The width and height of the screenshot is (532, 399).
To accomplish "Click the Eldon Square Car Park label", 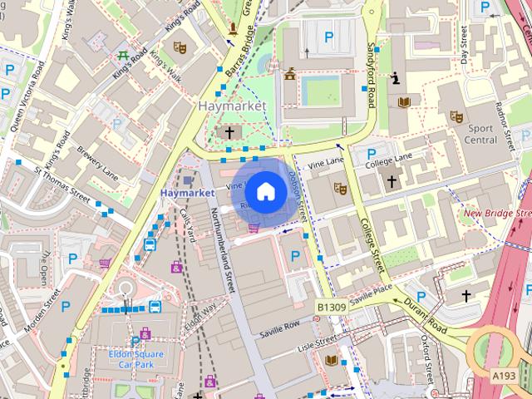I will (136, 359).
